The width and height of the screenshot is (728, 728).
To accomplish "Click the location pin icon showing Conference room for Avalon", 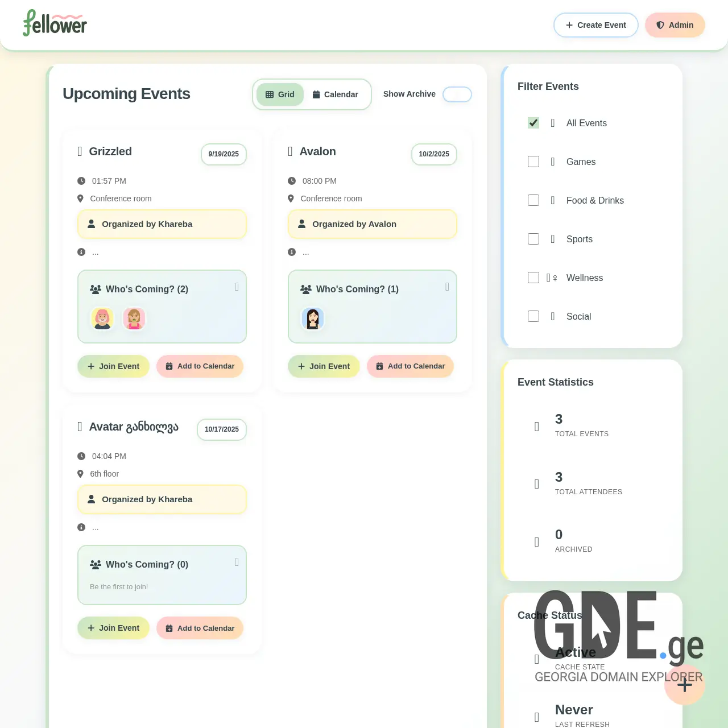I will [x=291, y=198].
